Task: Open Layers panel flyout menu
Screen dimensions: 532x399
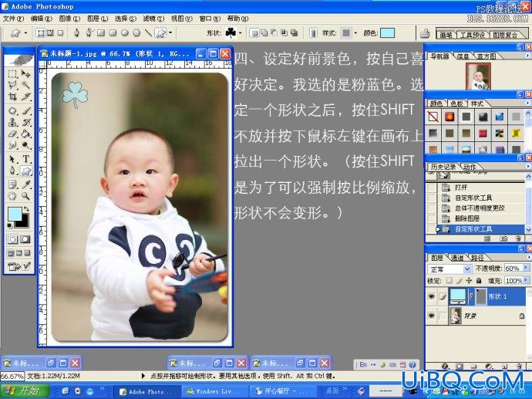Action: [x=527, y=257]
